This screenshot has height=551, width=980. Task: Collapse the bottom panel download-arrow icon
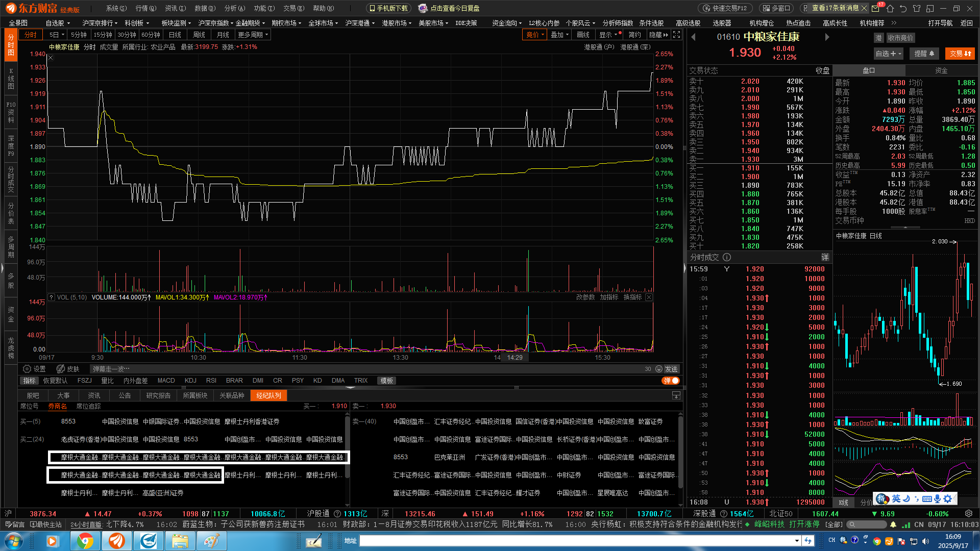pos(676,395)
